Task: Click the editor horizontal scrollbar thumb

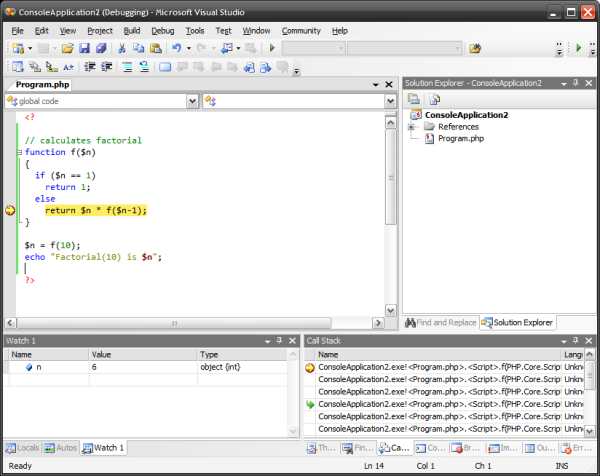Action: click(x=174, y=323)
